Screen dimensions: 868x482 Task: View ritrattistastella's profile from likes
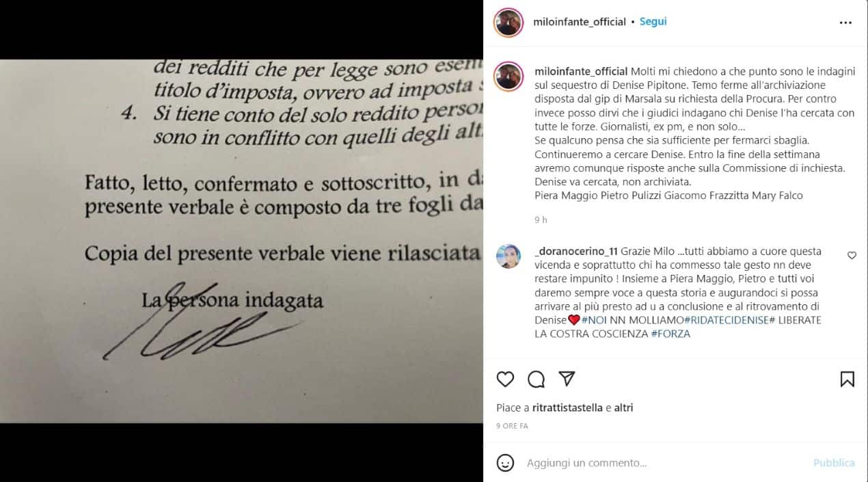[568, 407]
